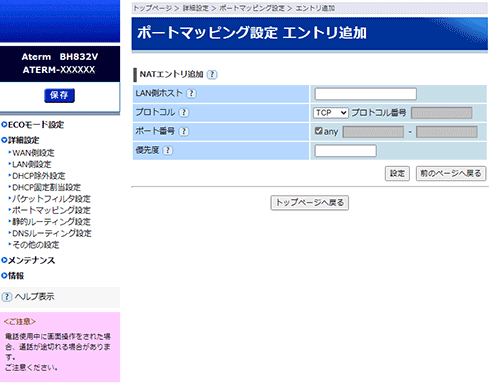
Task: Open ポートマッピング設定 in sidebar
Action: pos(51,210)
